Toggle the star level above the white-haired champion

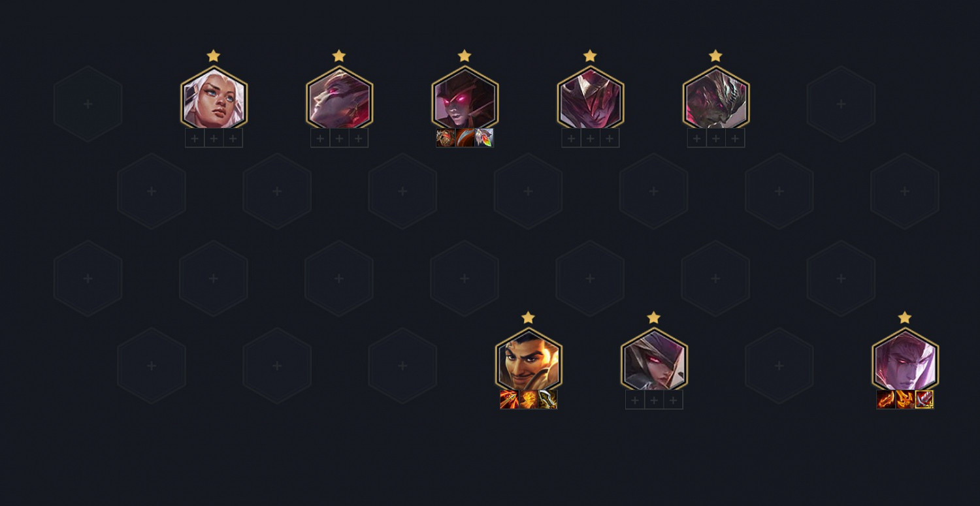click(214, 55)
